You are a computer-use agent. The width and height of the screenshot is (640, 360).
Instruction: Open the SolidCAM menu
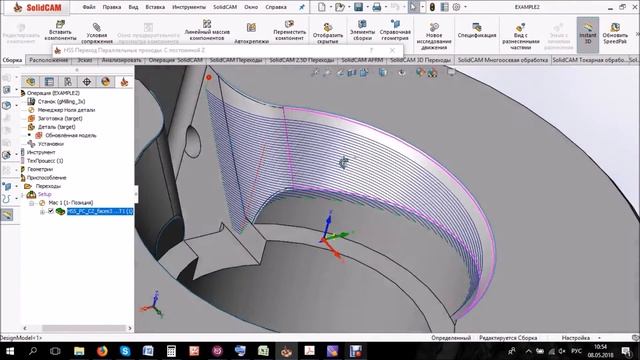pos(225,7)
